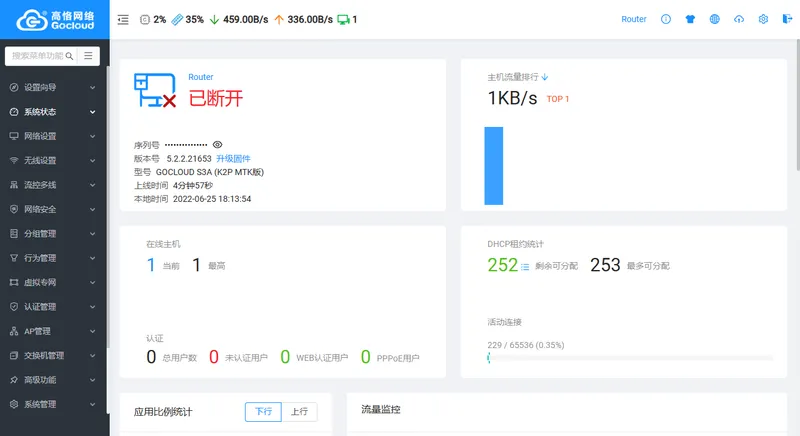Image resolution: width=800 pixels, height=436 pixels.
Task: Click the 无线设置 wifi icon
Action: tap(14, 160)
